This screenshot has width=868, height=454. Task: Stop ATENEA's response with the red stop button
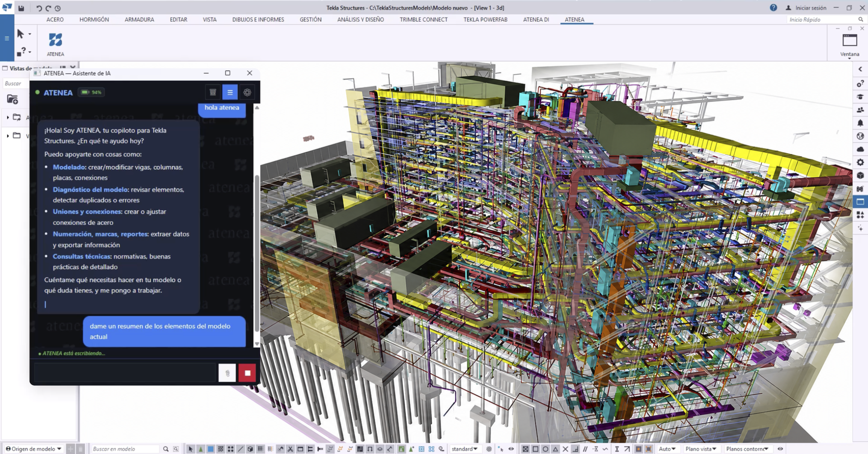click(247, 373)
